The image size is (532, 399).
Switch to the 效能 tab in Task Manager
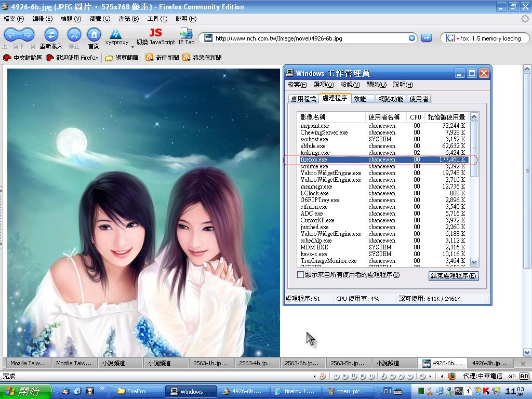(360, 99)
